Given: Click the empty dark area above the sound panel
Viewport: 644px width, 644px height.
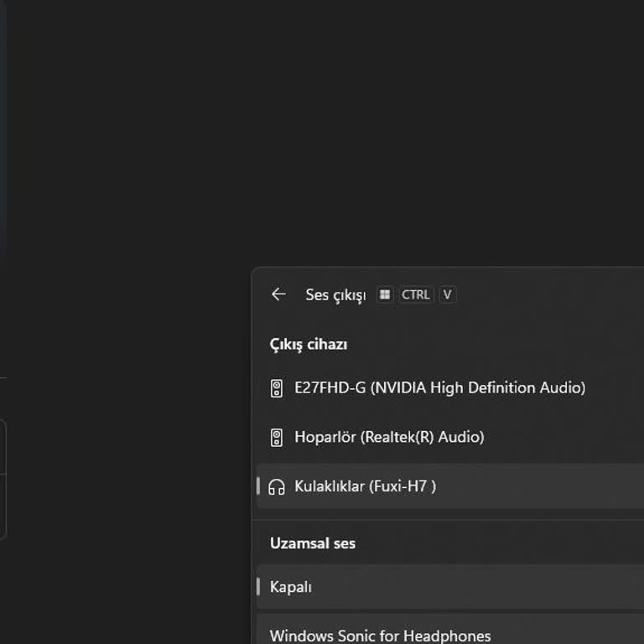Looking at the screenshot, I should pos(335,126).
